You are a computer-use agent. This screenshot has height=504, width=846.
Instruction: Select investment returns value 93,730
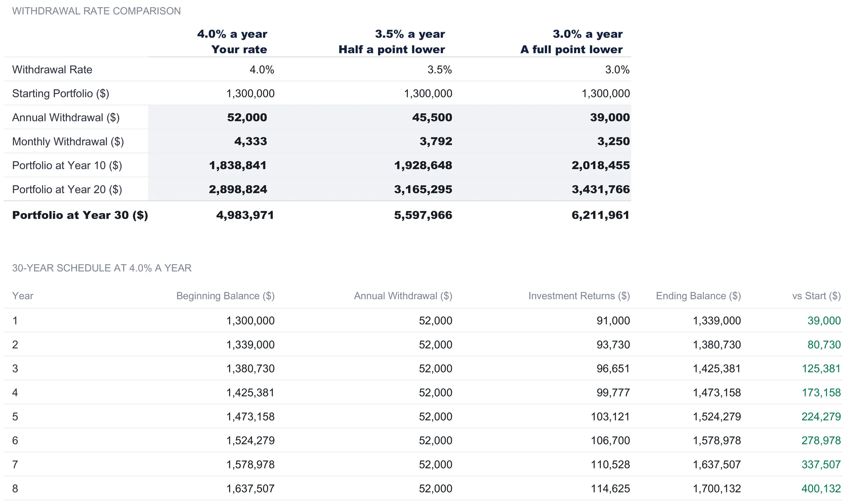[x=613, y=345]
